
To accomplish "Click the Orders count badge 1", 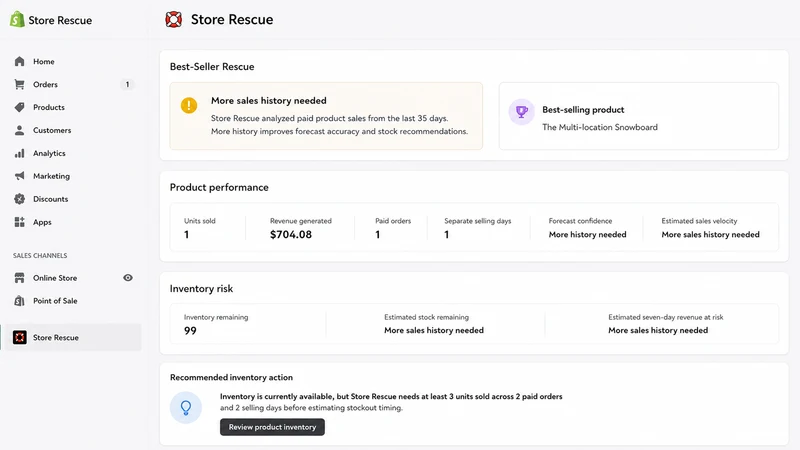I will [127, 84].
